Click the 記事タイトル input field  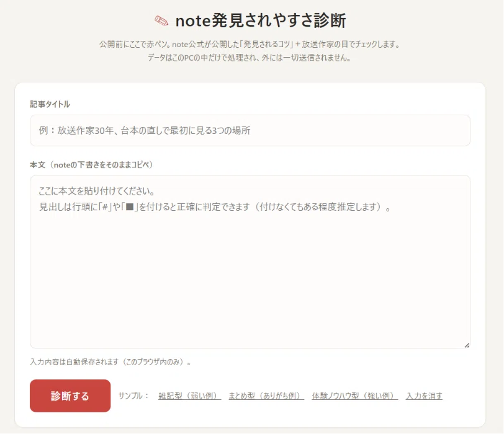250,131
